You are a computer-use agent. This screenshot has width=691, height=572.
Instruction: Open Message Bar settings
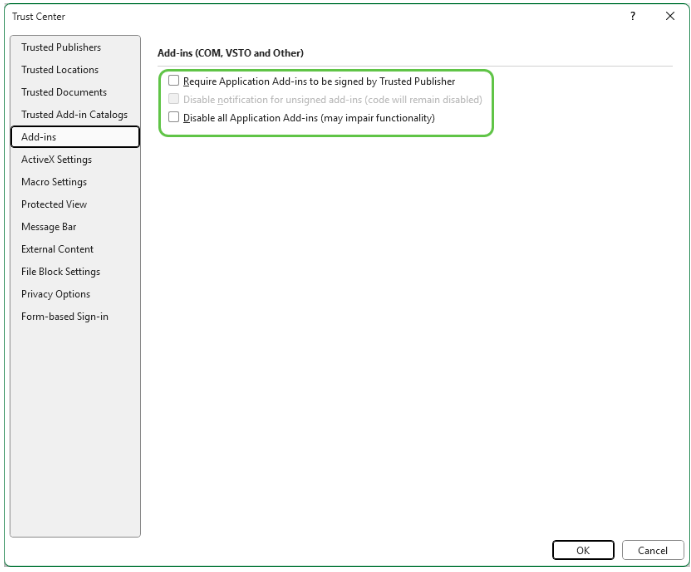pos(49,227)
